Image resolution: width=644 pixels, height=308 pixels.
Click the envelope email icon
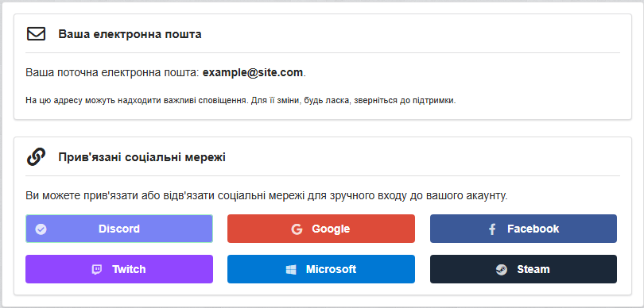[x=36, y=34]
